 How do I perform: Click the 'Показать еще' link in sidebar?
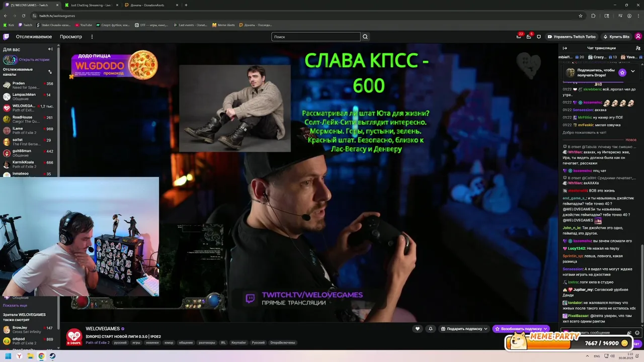[x=15, y=305]
